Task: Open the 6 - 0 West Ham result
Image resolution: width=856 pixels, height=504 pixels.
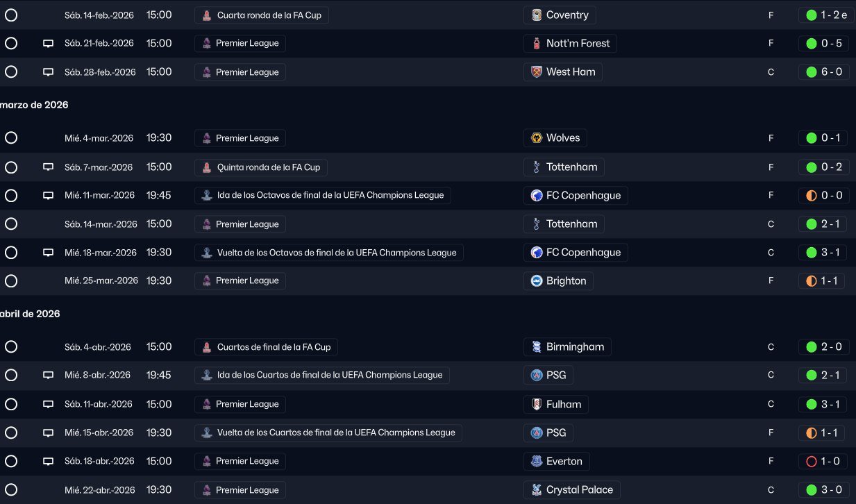Action: pyautogui.click(x=824, y=72)
